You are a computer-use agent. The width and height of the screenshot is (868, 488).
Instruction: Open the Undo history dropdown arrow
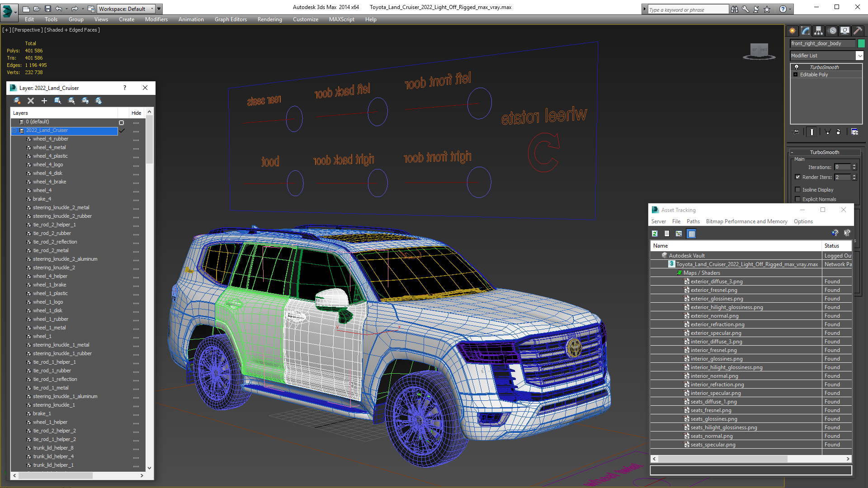tap(66, 9)
